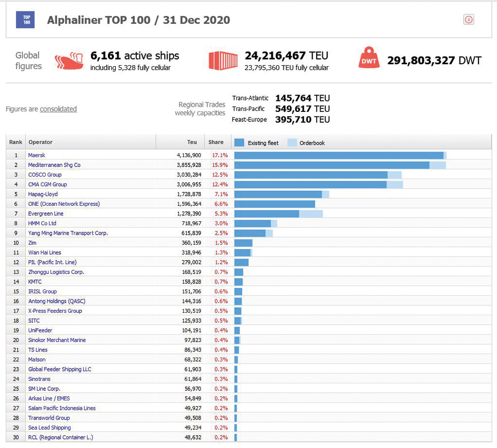Open the Arkas Line / EMES link
This screenshot has height=448, width=497.
click(49, 399)
